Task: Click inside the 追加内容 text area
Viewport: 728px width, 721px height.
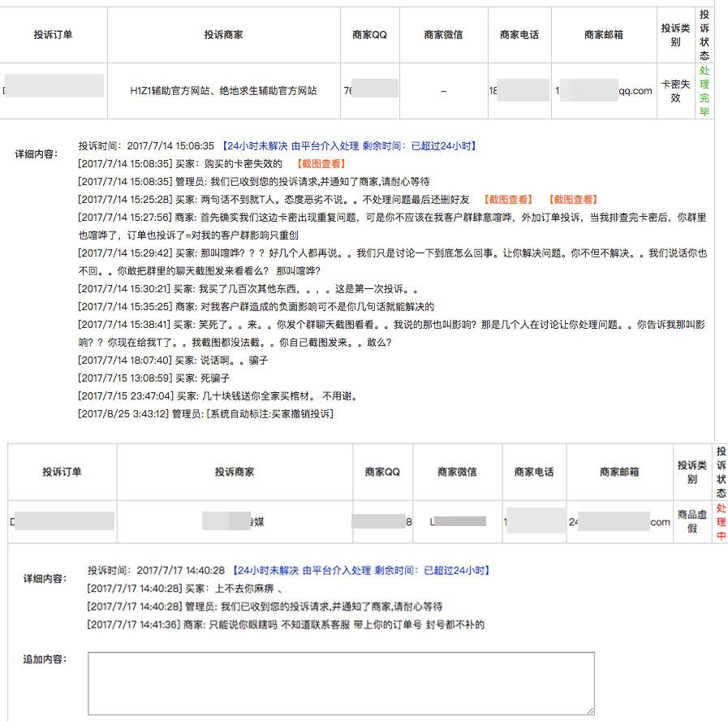Action: coord(341,684)
